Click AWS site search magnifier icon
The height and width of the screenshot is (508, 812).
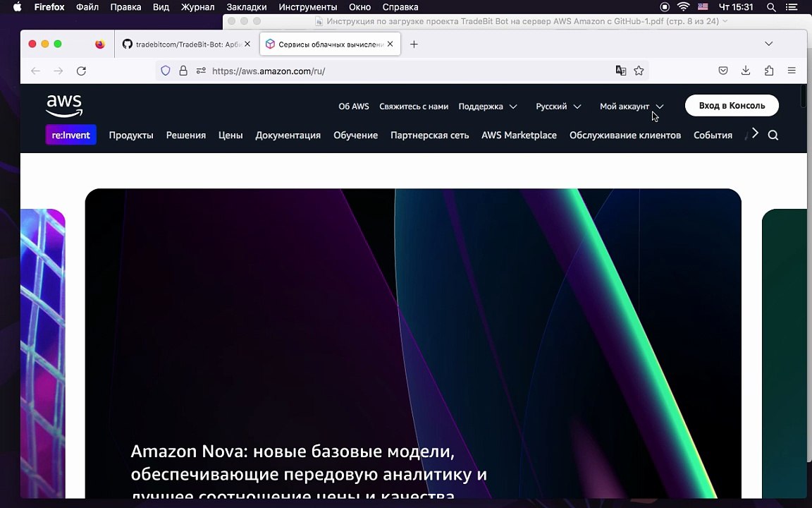coord(773,135)
